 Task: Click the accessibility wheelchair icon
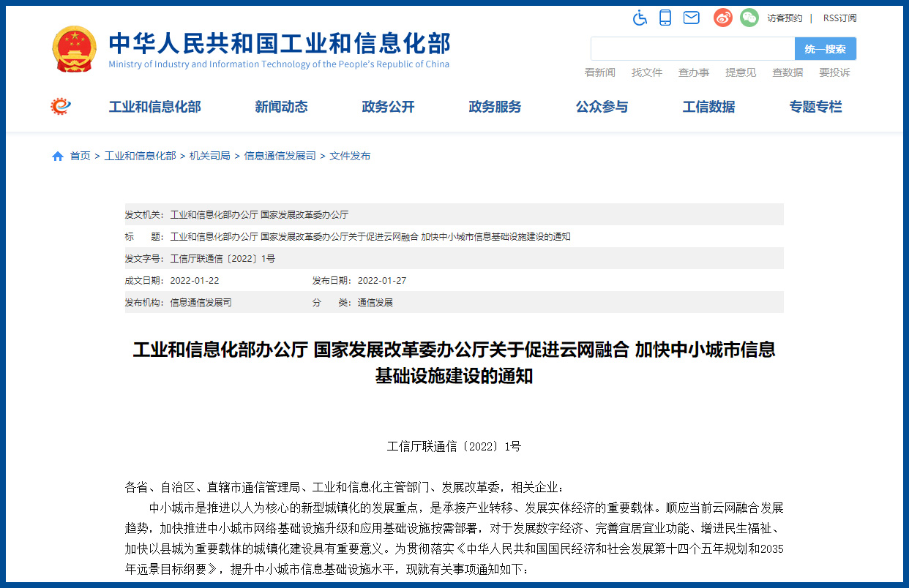(x=640, y=18)
